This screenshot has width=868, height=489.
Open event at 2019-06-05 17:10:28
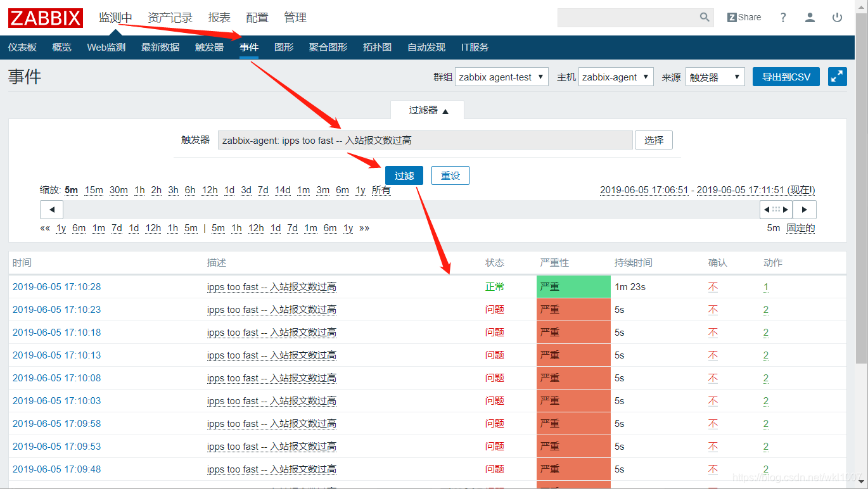(56, 287)
